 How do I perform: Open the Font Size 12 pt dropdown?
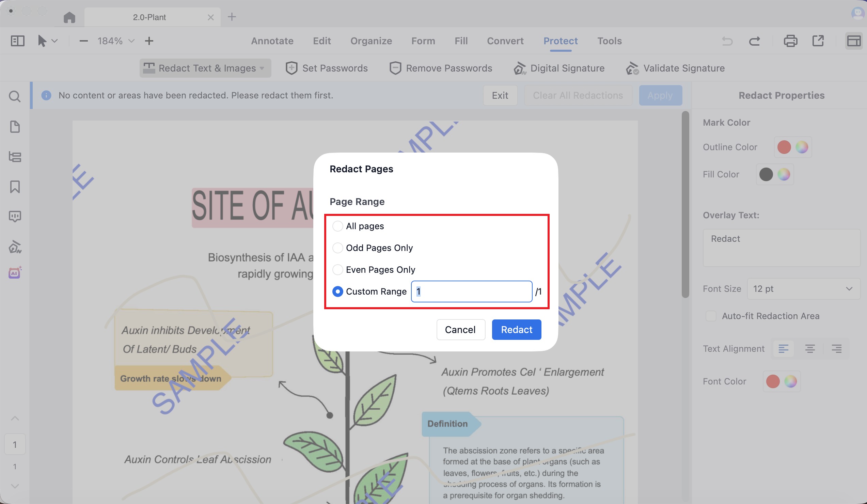pos(804,289)
